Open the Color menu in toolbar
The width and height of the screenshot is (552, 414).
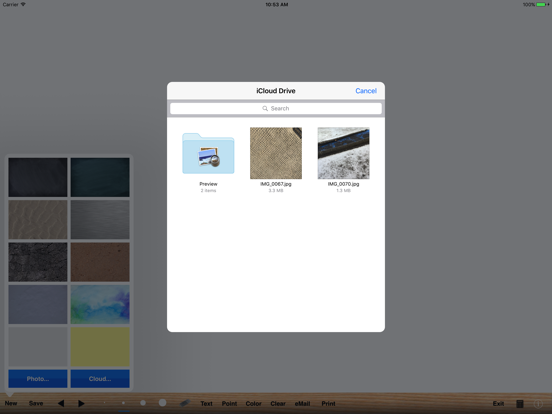[x=253, y=403]
